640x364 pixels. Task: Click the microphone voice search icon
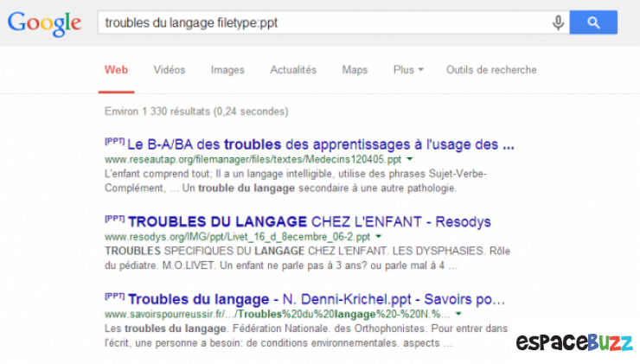click(558, 22)
